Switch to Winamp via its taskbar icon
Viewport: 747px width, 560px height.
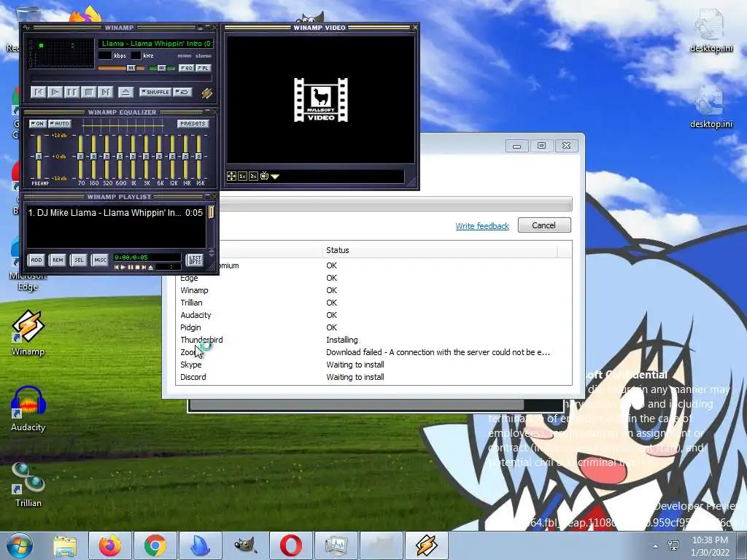coord(426,545)
